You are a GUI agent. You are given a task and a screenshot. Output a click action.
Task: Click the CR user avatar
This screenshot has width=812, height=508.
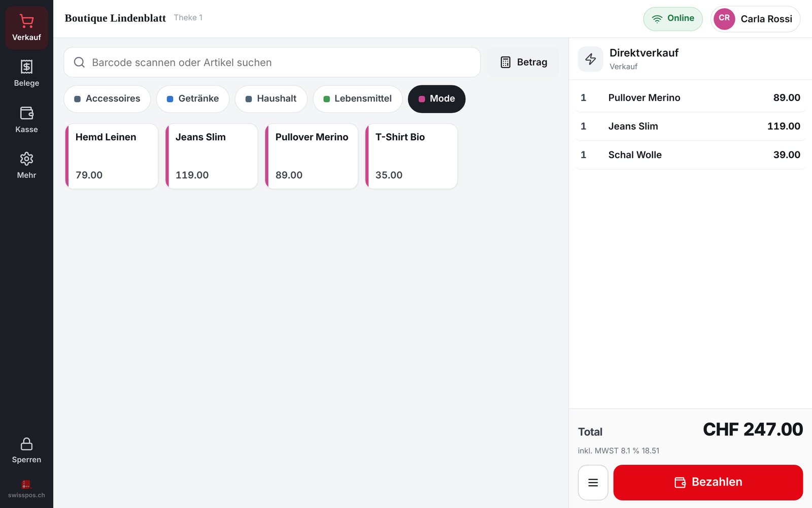click(724, 19)
